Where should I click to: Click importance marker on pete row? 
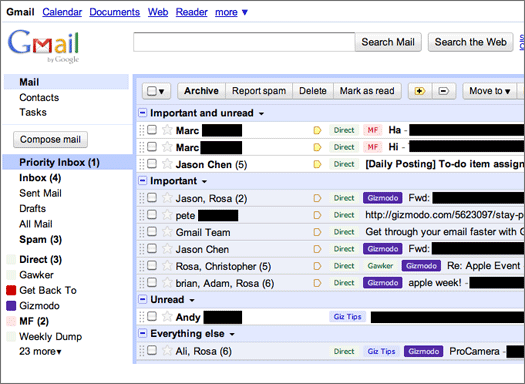pos(317,215)
